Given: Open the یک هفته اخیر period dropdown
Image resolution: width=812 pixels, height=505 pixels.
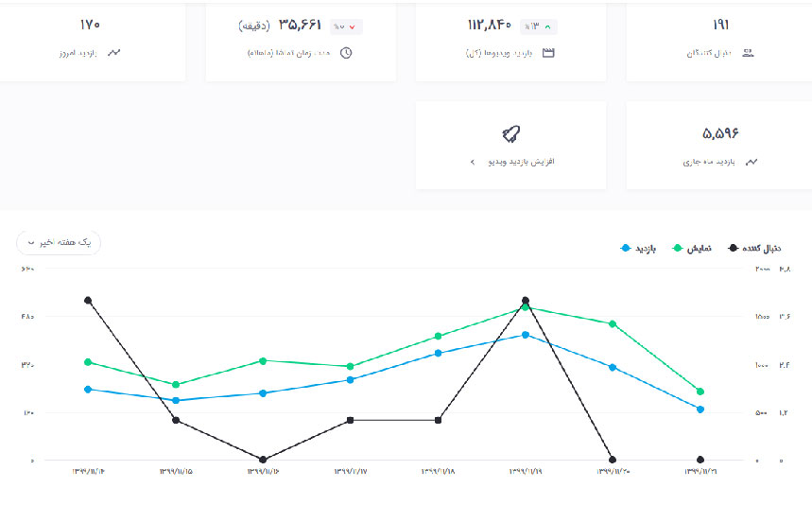Looking at the screenshot, I should pos(59,243).
